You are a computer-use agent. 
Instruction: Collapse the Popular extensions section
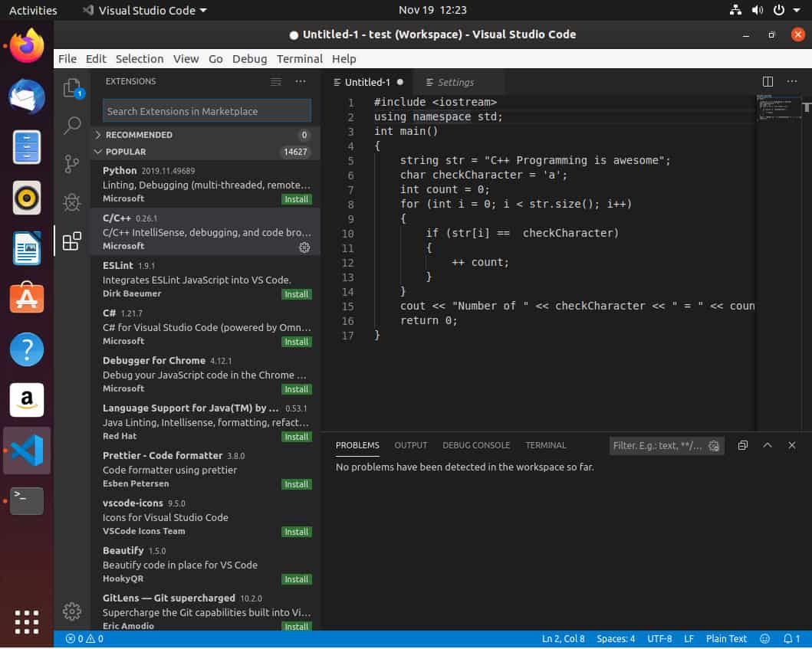pyautogui.click(x=205, y=152)
